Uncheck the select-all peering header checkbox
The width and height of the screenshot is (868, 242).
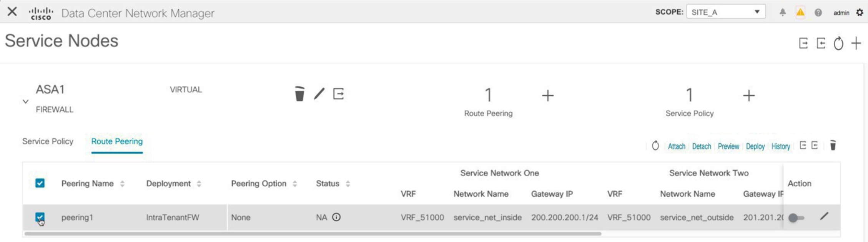(40, 183)
